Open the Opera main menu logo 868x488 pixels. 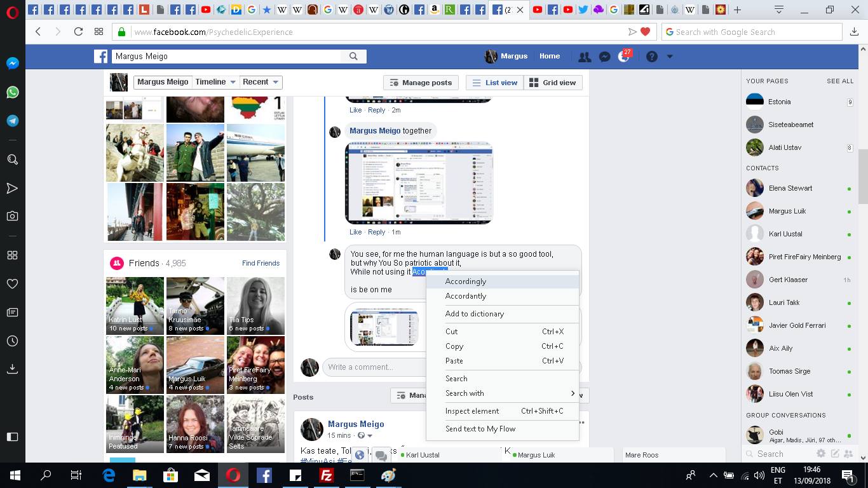coord(12,13)
